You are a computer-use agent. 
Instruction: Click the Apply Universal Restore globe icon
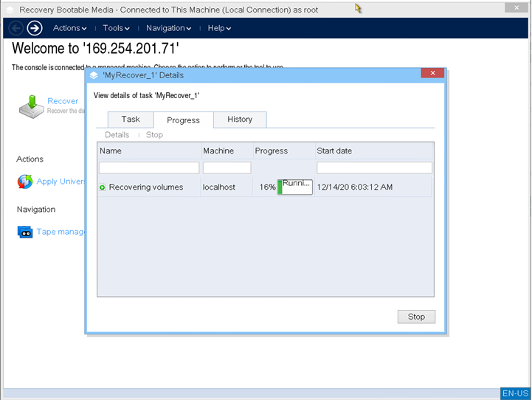coord(25,182)
